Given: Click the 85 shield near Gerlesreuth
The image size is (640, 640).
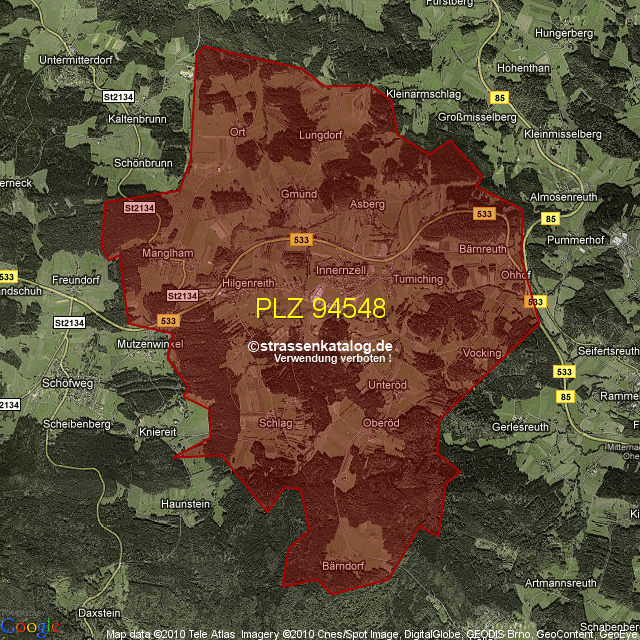Looking at the screenshot, I should coord(567,397).
